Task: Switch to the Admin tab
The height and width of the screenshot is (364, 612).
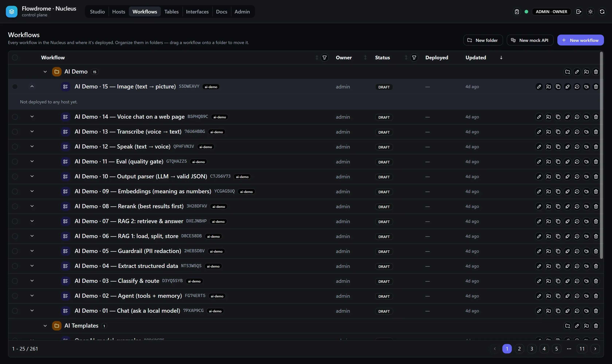Action: 242,11
